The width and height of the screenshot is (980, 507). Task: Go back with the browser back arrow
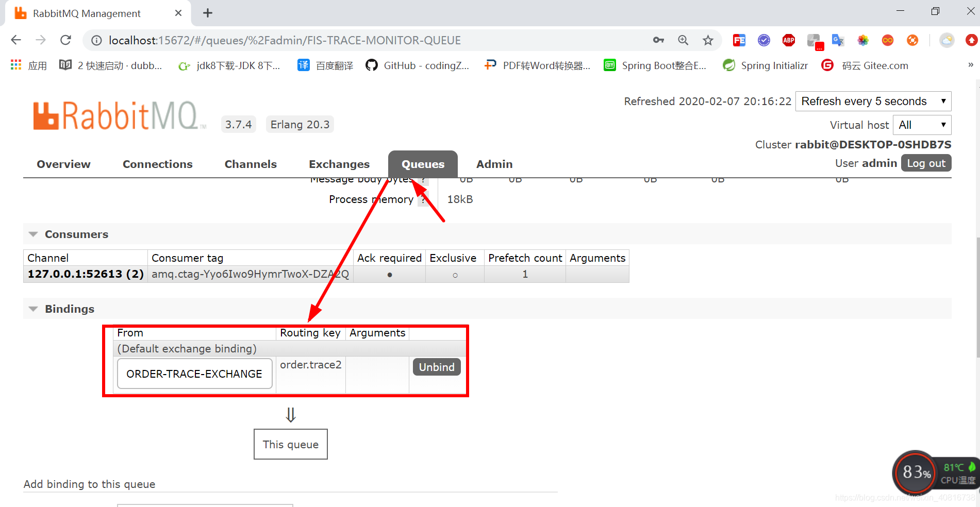tap(16, 40)
